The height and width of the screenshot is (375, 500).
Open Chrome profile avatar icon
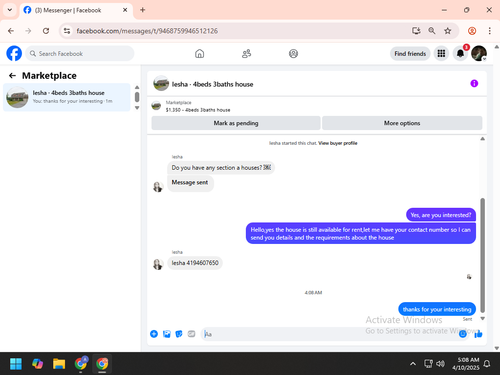[472, 31]
